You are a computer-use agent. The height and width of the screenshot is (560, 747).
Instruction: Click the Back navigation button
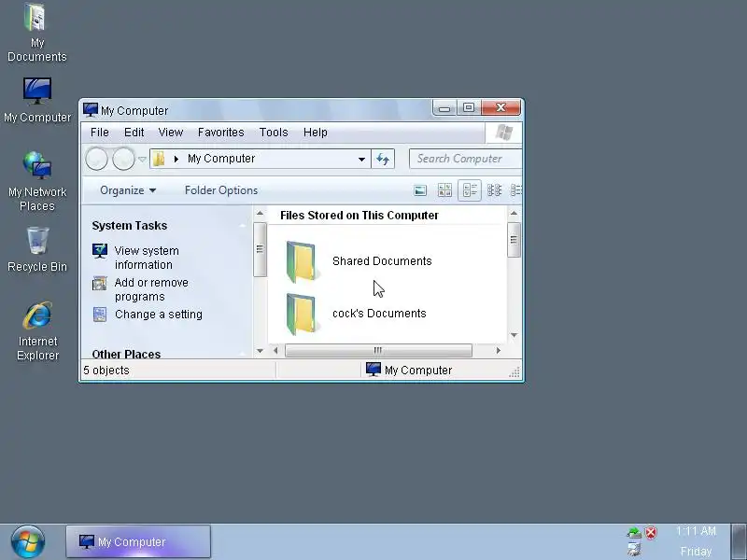[97, 159]
